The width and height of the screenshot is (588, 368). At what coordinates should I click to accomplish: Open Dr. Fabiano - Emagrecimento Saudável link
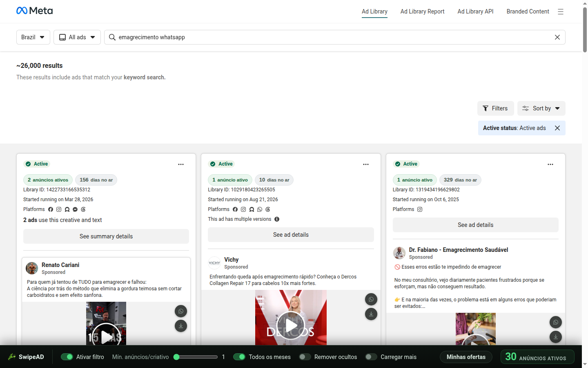point(459,250)
